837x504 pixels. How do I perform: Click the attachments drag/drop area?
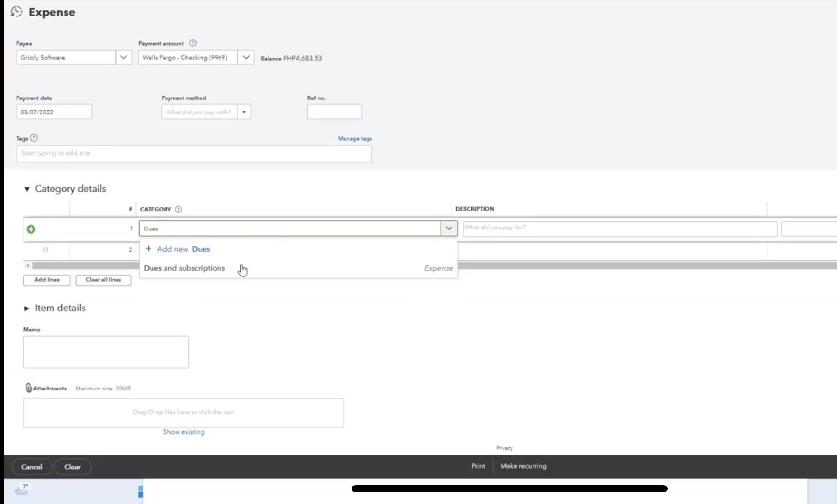pyautogui.click(x=184, y=413)
